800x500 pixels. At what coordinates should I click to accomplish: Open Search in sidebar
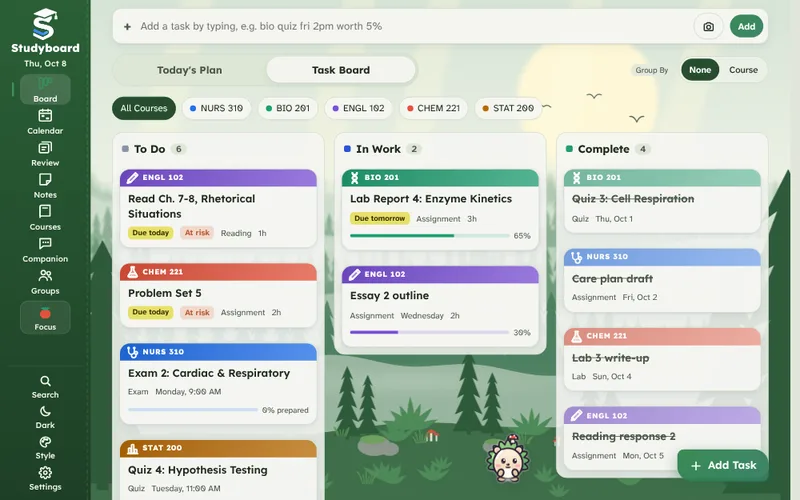click(45, 387)
